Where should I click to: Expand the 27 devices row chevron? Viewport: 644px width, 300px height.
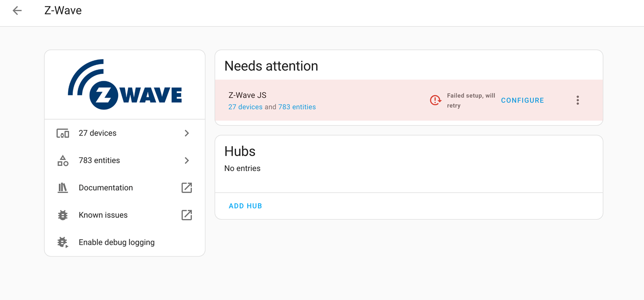pos(187,133)
